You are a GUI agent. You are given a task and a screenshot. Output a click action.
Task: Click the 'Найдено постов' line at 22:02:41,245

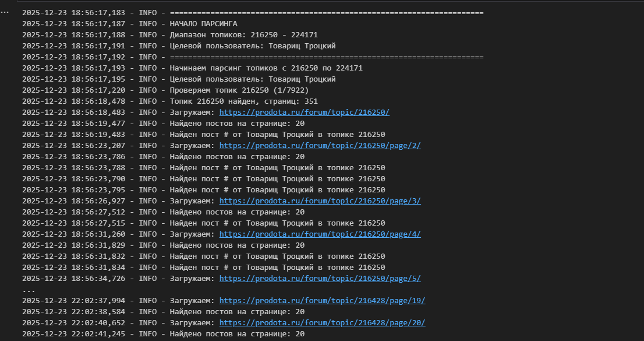point(237,334)
